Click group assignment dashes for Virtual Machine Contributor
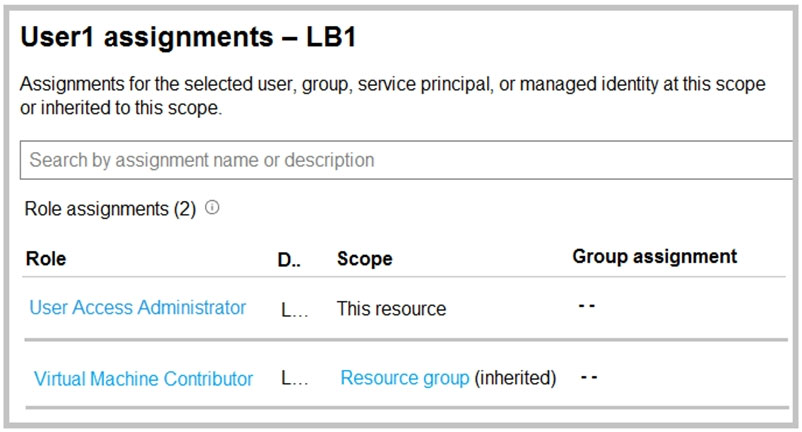 (x=588, y=377)
